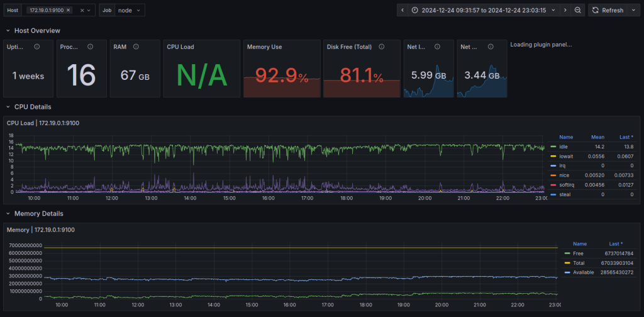Click the 16 processors stat value
This screenshot has width=644, height=317.
coord(81,75)
